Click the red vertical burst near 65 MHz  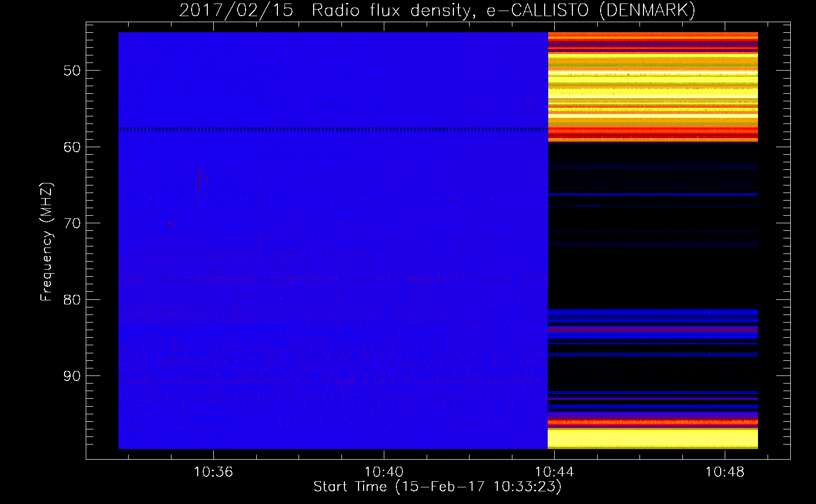click(199, 181)
